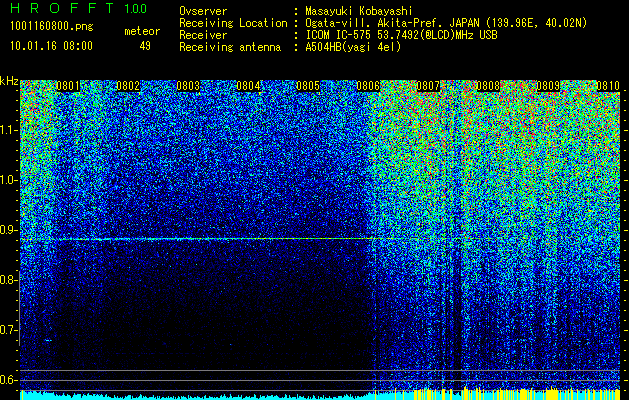Click the 0810 time marker

tap(608, 86)
